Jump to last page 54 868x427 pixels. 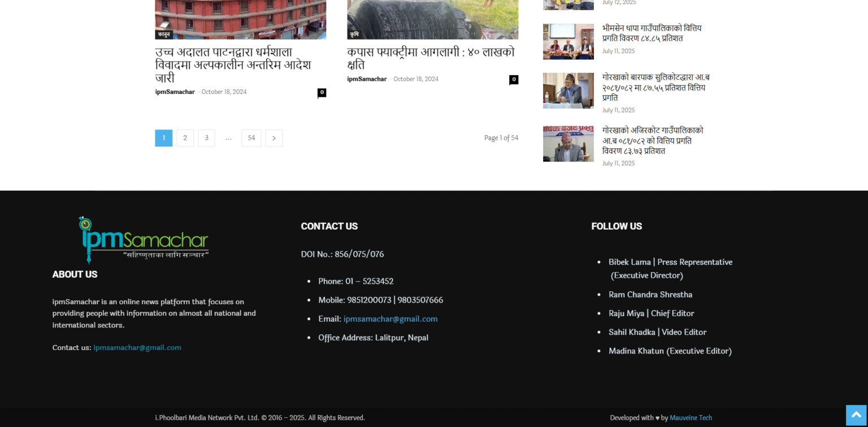(251, 138)
